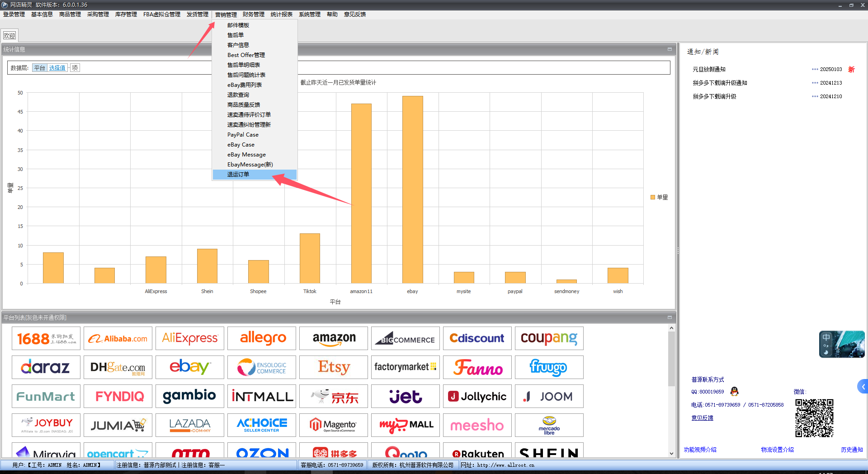
Task: Open the AliExpress platform tile
Action: coord(190,338)
